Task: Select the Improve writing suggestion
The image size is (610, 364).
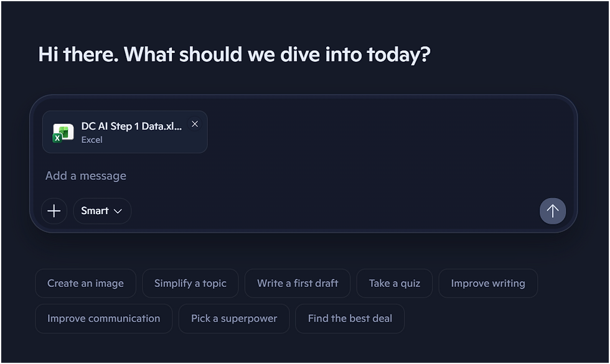Action: pos(487,284)
